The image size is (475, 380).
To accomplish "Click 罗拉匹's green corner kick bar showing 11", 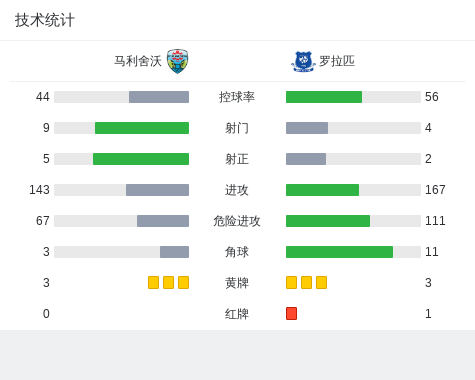I will (x=339, y=252).
